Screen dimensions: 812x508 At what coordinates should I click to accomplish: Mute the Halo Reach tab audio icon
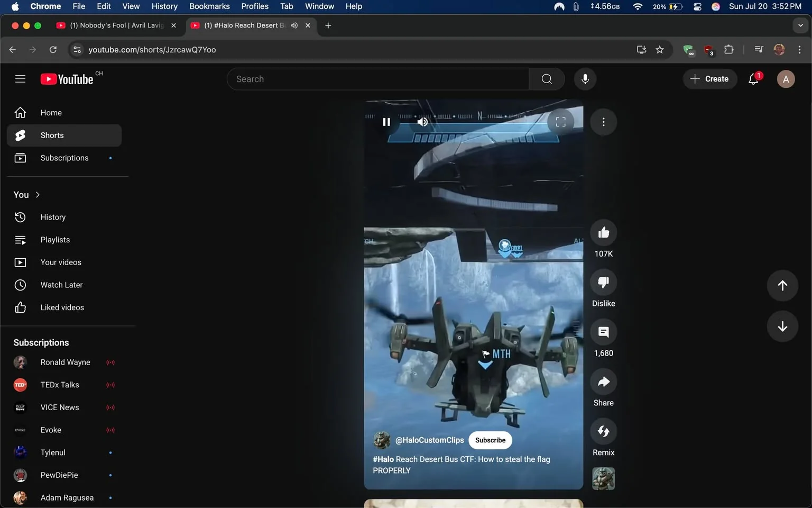294,25
